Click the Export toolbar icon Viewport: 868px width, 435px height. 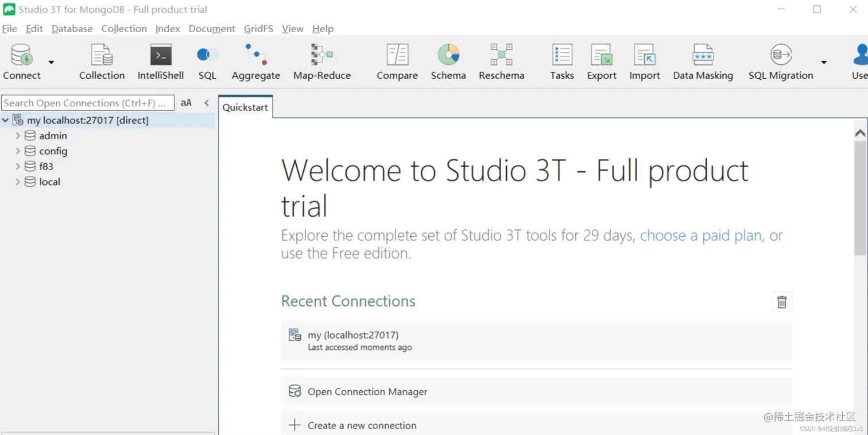pyautogui.click(x=602, y=61)
